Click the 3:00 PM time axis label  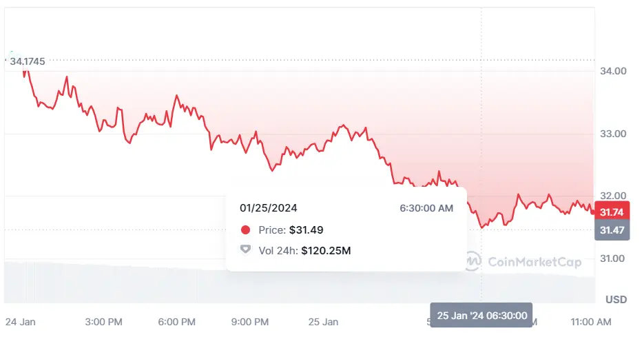(104, 322)
